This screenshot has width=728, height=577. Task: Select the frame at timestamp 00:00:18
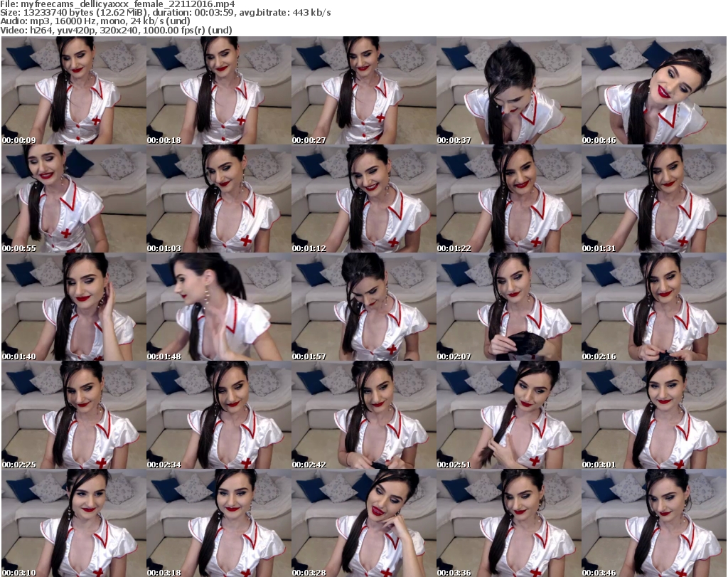coord(218,90)
